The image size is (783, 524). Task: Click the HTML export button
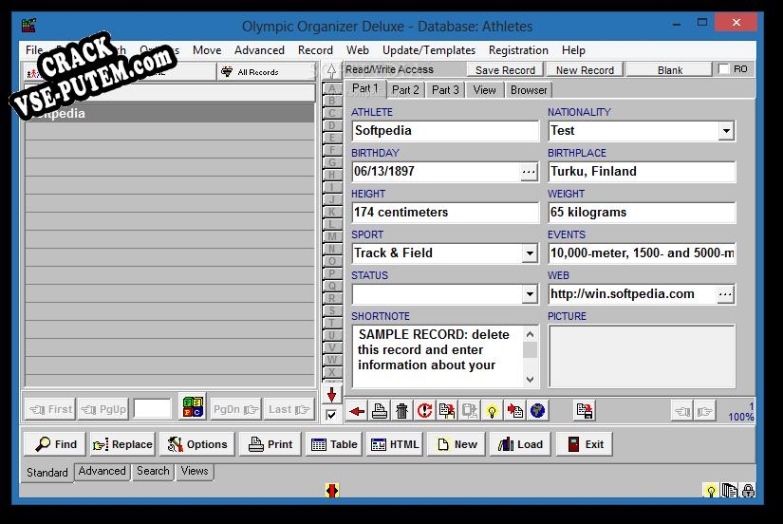coord(394,444)
